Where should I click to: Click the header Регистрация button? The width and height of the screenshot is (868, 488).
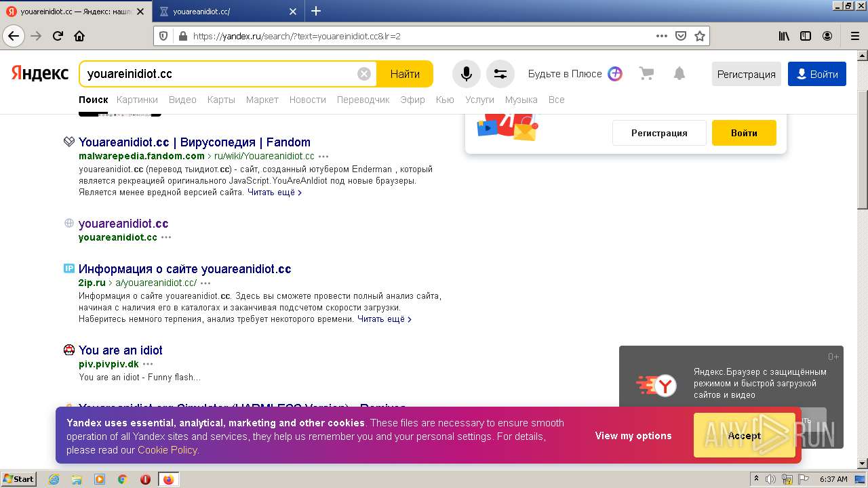tap(747, 74)
